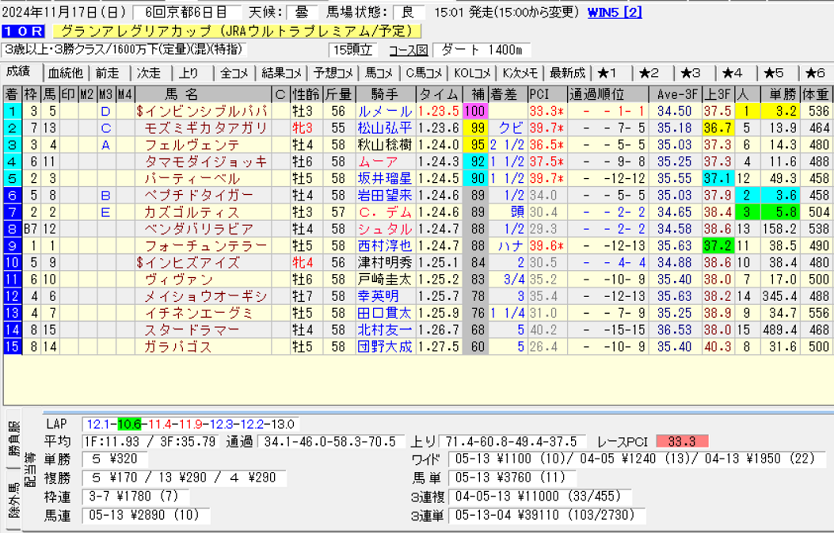Viewport: 834px width, 533px height.
Task: Click the magenta 100 cell in 補 column
Action: click(474, 111)
